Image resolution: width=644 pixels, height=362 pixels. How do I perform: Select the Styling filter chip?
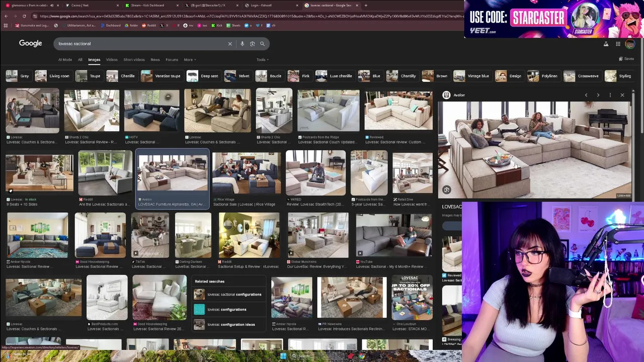(618, 76)
